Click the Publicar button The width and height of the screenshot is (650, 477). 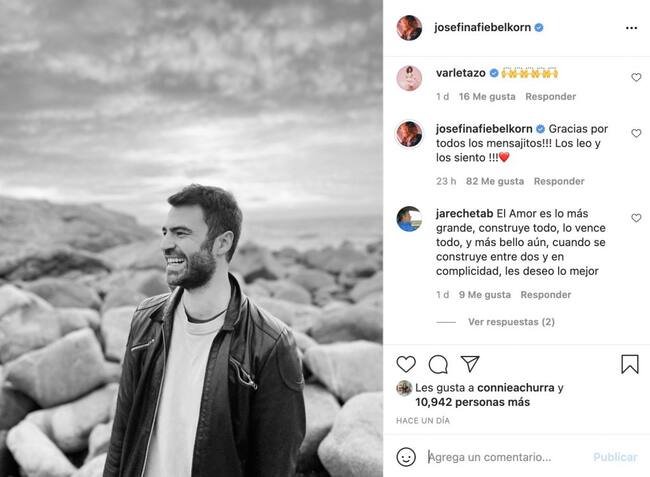pos(615,457)
